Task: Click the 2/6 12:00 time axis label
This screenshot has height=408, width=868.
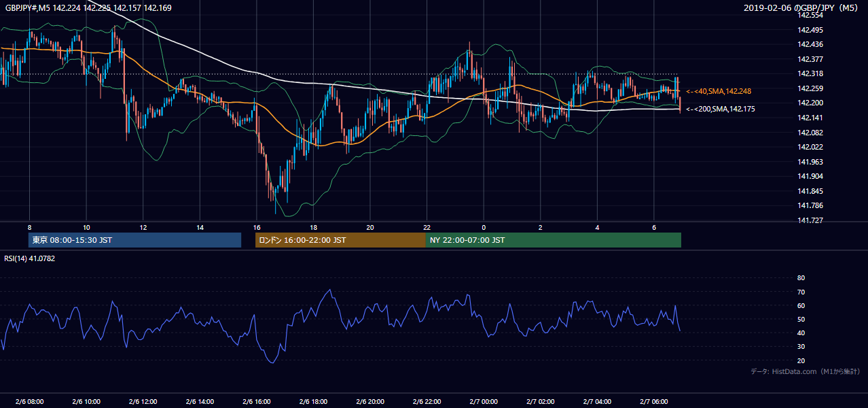Action: click(143, 402)
